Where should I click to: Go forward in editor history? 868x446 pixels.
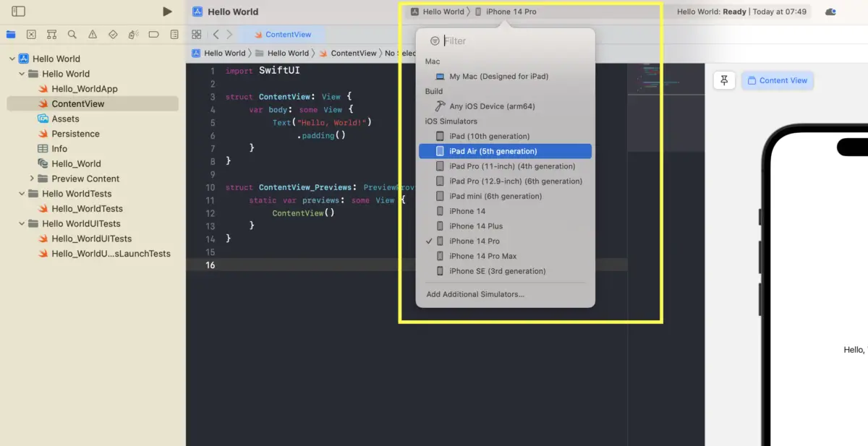pos(229,35)
